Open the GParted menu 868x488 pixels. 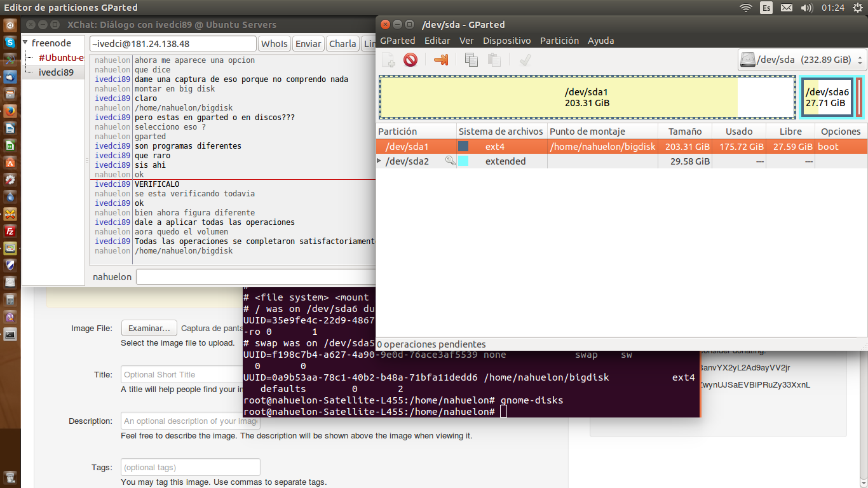click(x=397, y=41)
